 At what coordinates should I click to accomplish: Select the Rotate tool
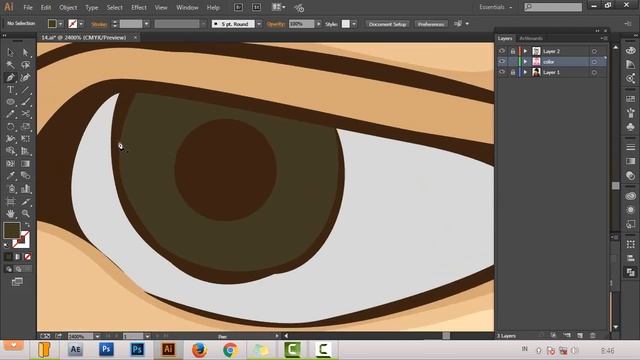[11, 127]
